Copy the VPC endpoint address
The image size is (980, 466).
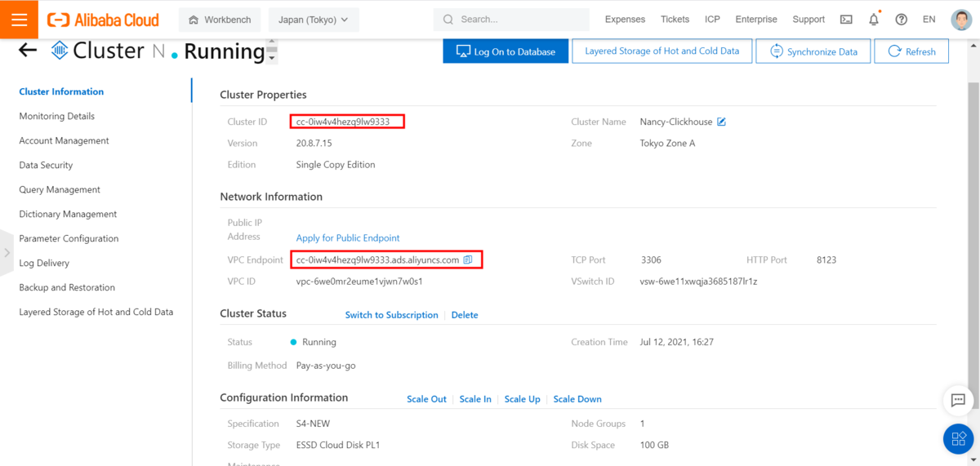(468, 260)
